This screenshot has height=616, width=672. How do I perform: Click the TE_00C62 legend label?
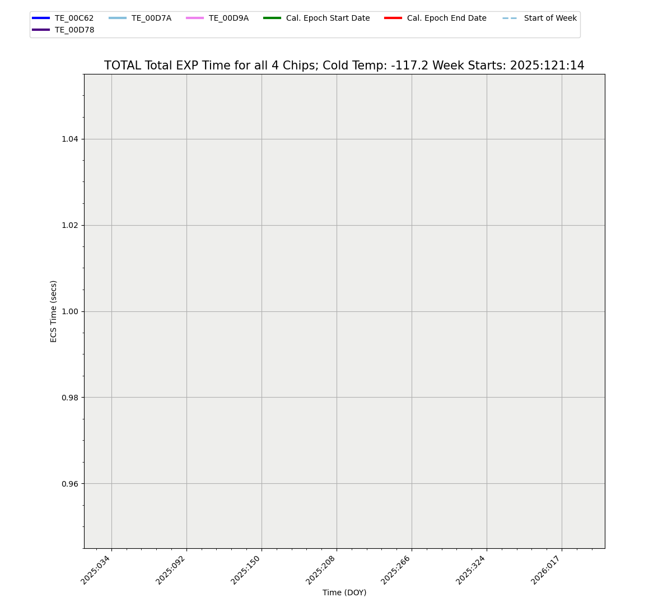(x=74, y=18)
